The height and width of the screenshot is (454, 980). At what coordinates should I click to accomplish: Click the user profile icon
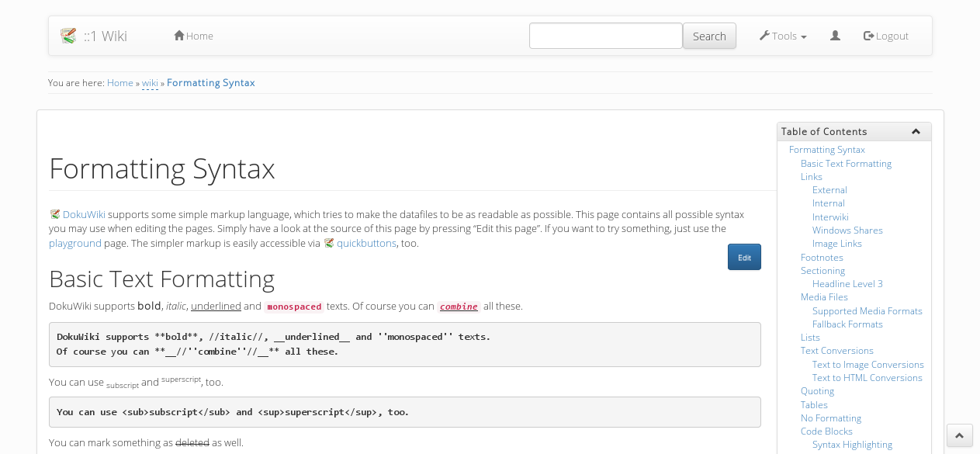(x=835, y=36)
